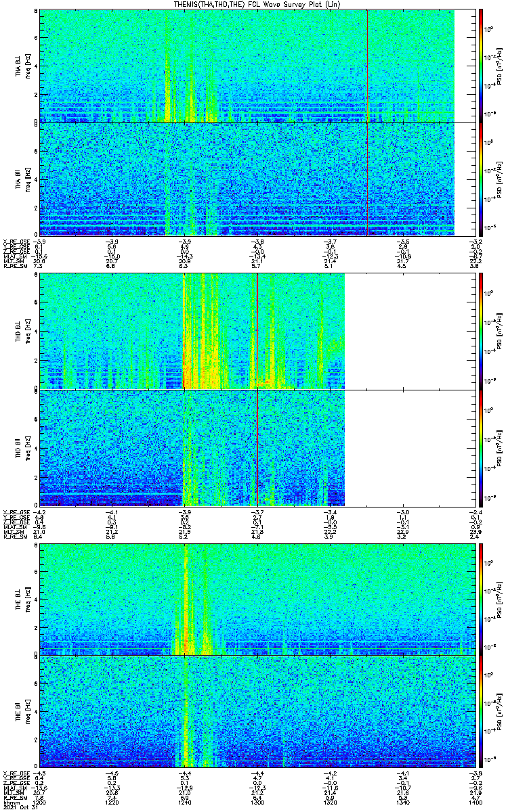The height and width of the screenshot is (812, 508).
Task: Click the color bar beside THE BL panel
Action: [481, 599]
